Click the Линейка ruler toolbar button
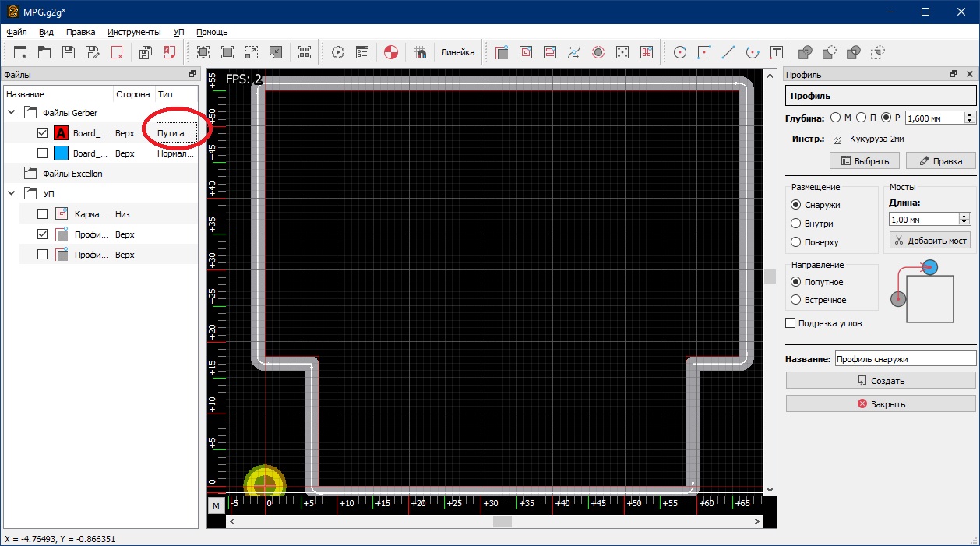The image size is (980, 546). coord(457,52)
